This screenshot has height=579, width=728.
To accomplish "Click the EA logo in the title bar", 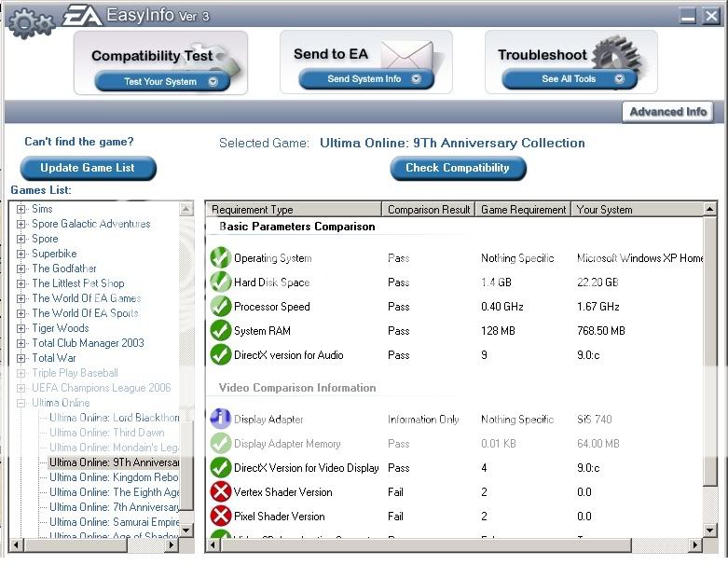I will point(82,15).
